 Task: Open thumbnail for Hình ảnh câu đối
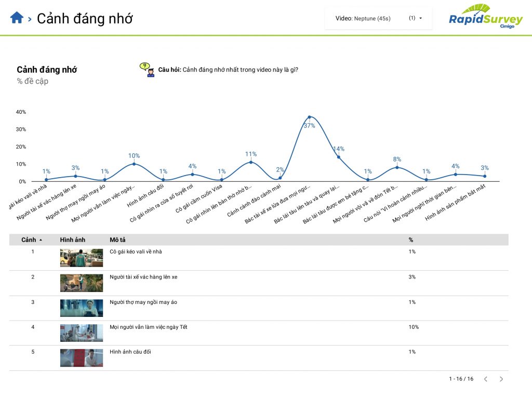[82, 358]
